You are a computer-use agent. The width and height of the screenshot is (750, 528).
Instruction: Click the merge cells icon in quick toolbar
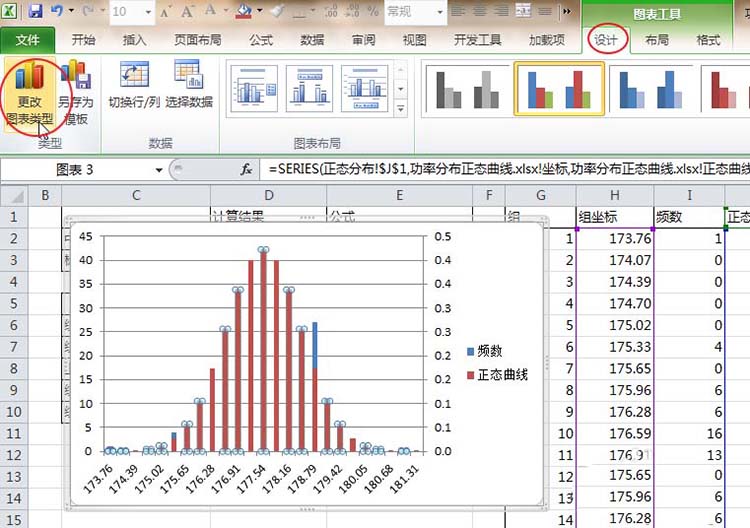click(x=523, y=11)
